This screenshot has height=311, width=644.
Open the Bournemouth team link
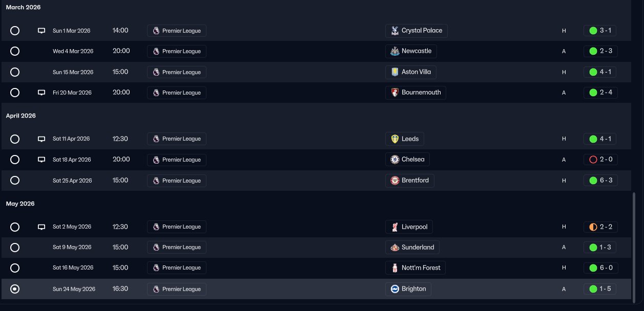click(x=421, y=93)
